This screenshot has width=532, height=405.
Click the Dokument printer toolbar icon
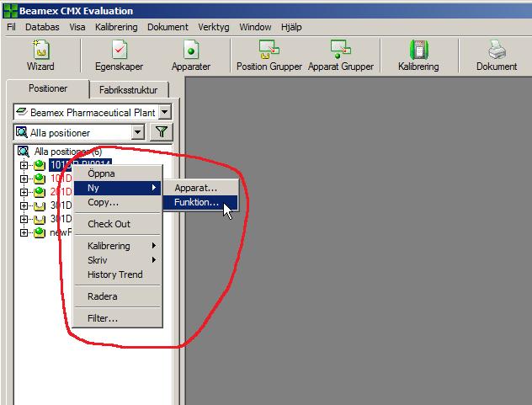[x=497, y=50]
